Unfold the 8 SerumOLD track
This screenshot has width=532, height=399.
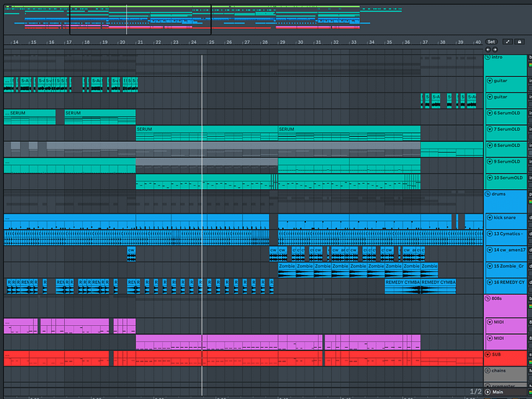(490, 146)
